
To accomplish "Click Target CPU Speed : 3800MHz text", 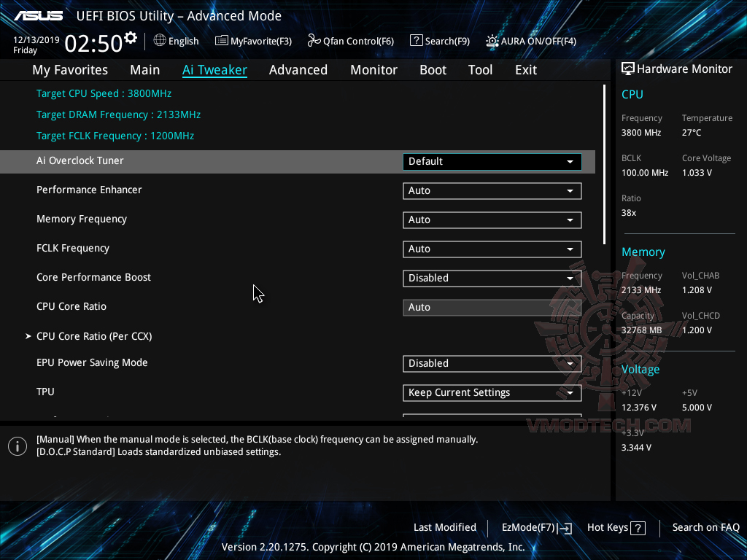I will (x=104, y=93).
